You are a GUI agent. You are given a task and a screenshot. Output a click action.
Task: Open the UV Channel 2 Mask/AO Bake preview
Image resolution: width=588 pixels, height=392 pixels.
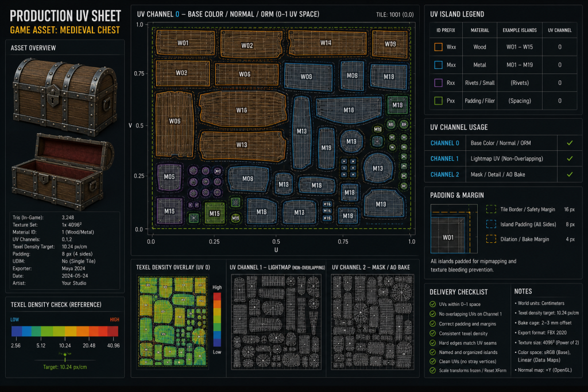[372, 322]
